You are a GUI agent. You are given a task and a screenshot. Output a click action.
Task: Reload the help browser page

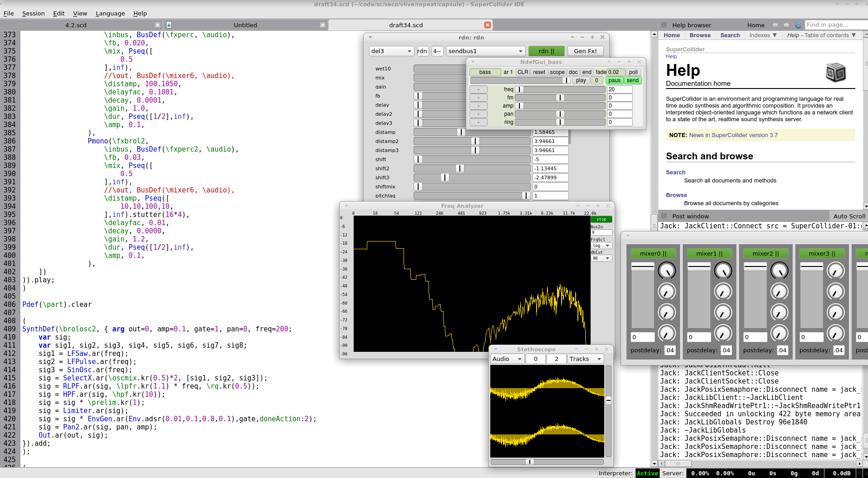[x=798, y=25]
